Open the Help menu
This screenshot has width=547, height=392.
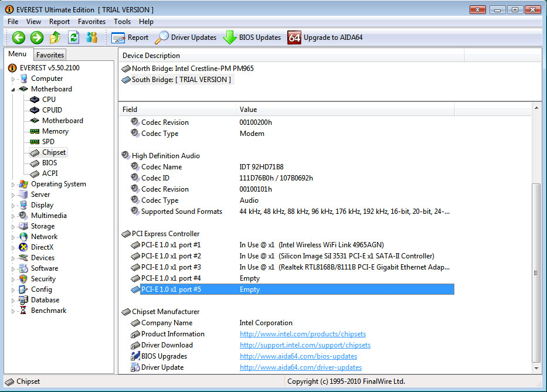(x=146, y=22)
